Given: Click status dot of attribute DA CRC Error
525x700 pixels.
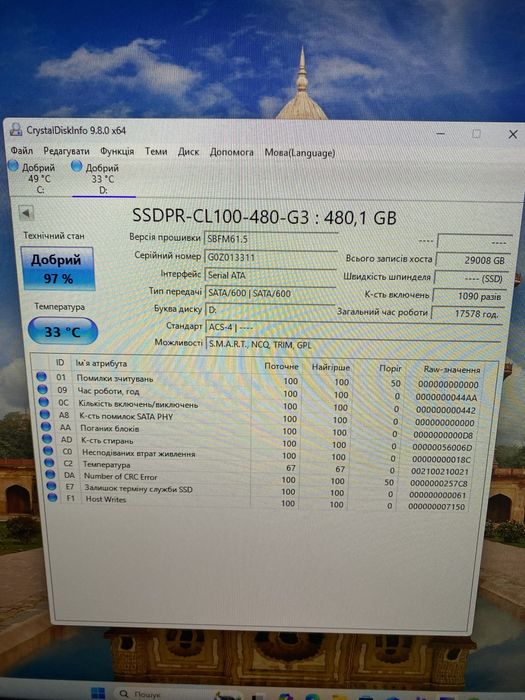Looking at the screenshot, I should click(x=50, y=474).
